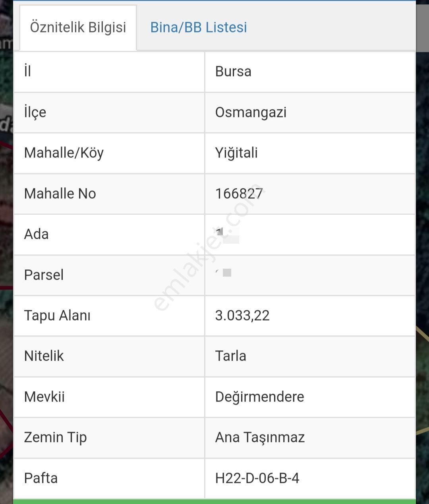Select the Tapu Alanı value 3.033,22
Viewport: 429px width, 504px height.
click(x=243, y=315)
